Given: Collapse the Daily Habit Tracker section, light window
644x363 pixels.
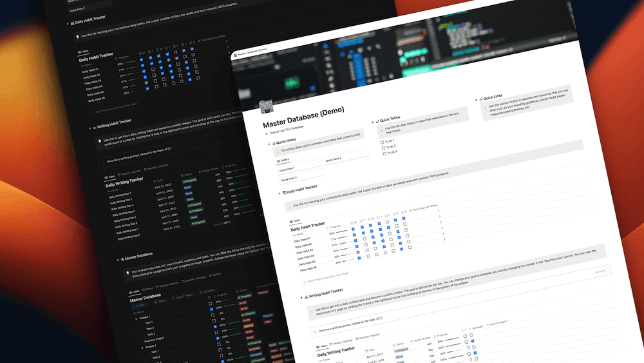Looking at the screenshot, I should tap(279, 193).
